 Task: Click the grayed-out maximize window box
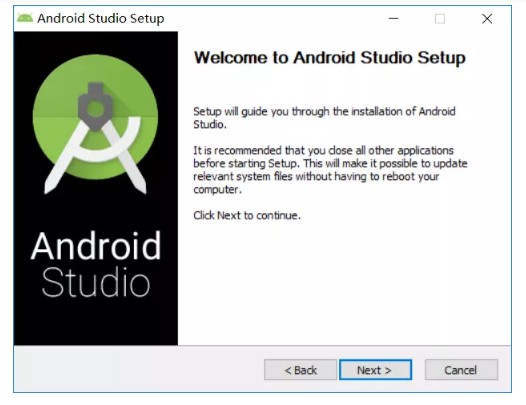(x=440, y=18)
